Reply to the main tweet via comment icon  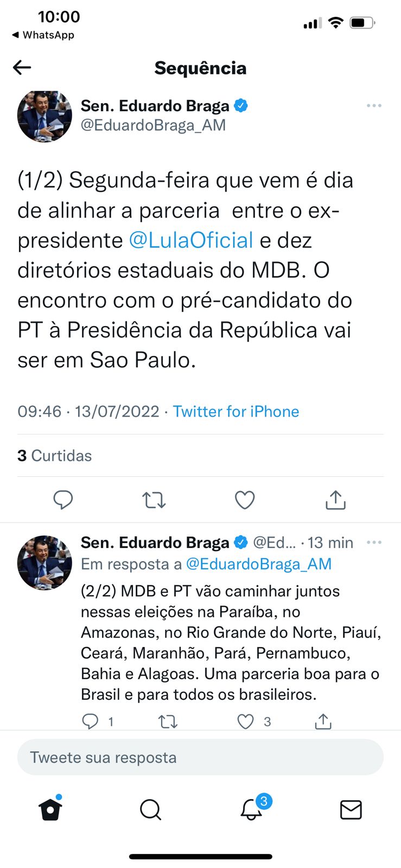pos(63,500)
